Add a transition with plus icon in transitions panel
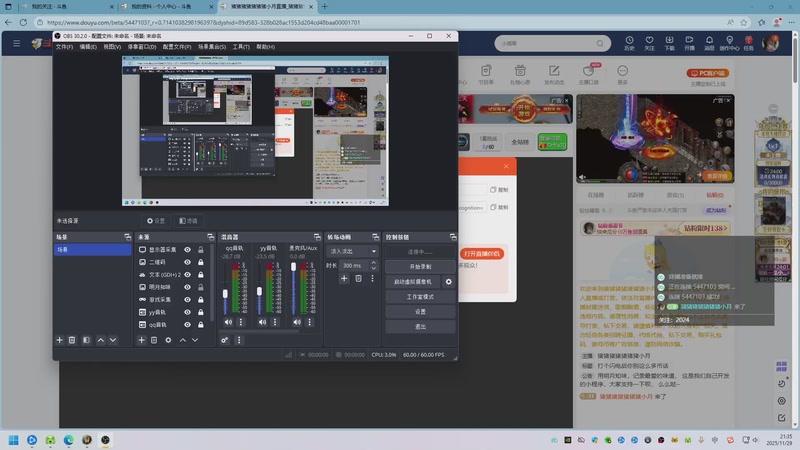Viewport: 800px width, 450px height. coord(344,278)
